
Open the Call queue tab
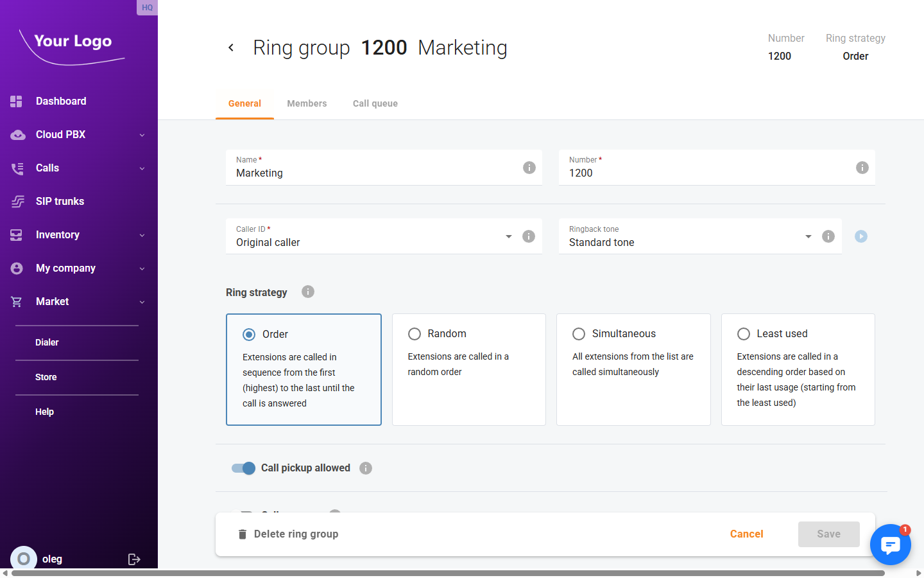click(x=375, y=103)
